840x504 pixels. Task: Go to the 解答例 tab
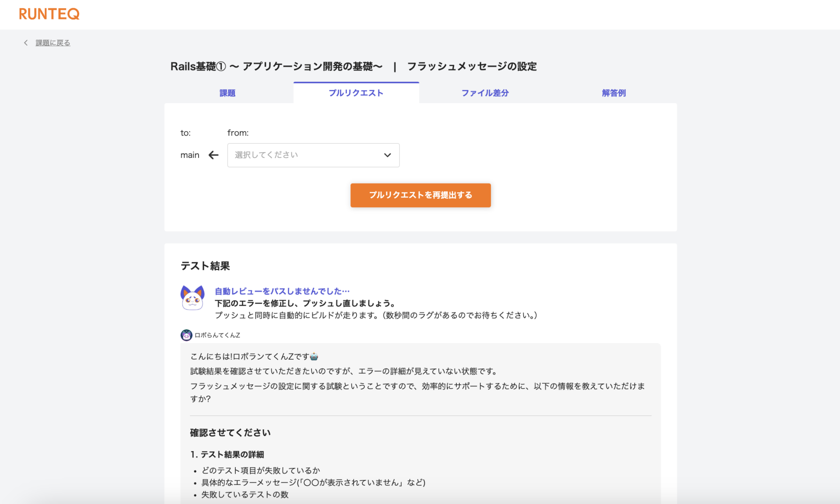coord(613,93)
